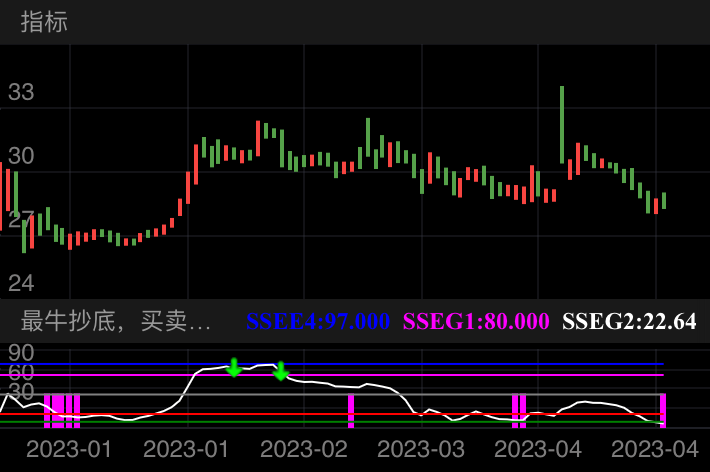Select the SSEG2:22.64 white value label
The image size is (710, 472).
click(629, 321)
